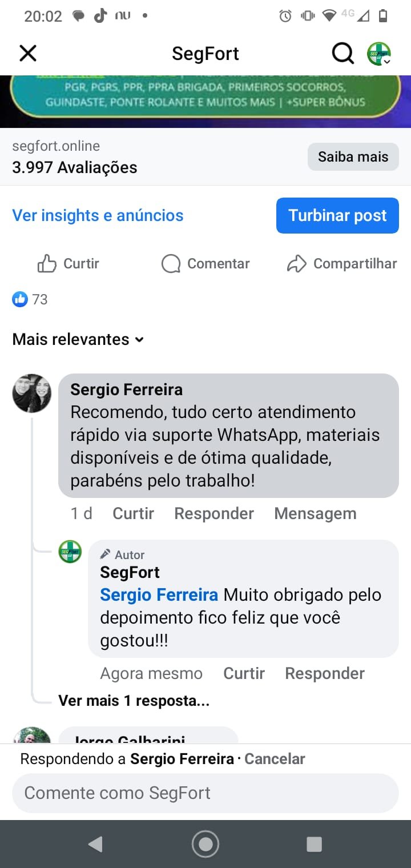Tap the thumbs-up Curtir icon on the post
The height and width of the screenshot is (868, 411).
(x=47, y=264)
